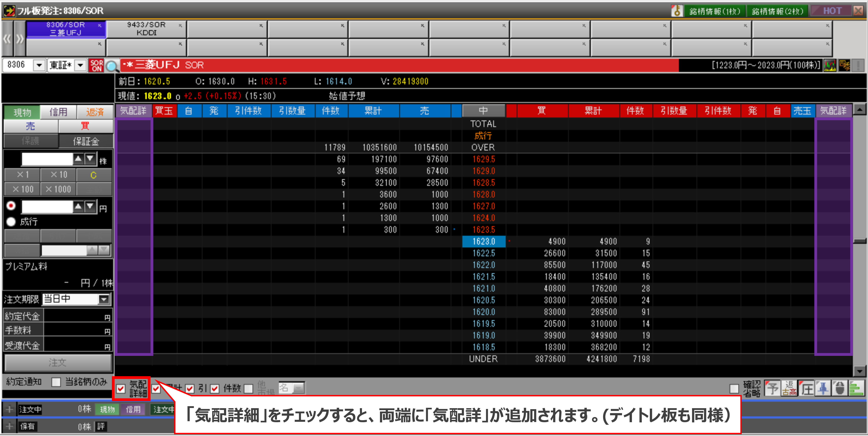
Task: Increase the yen price with the up arrow
Action: click(78, 206)
